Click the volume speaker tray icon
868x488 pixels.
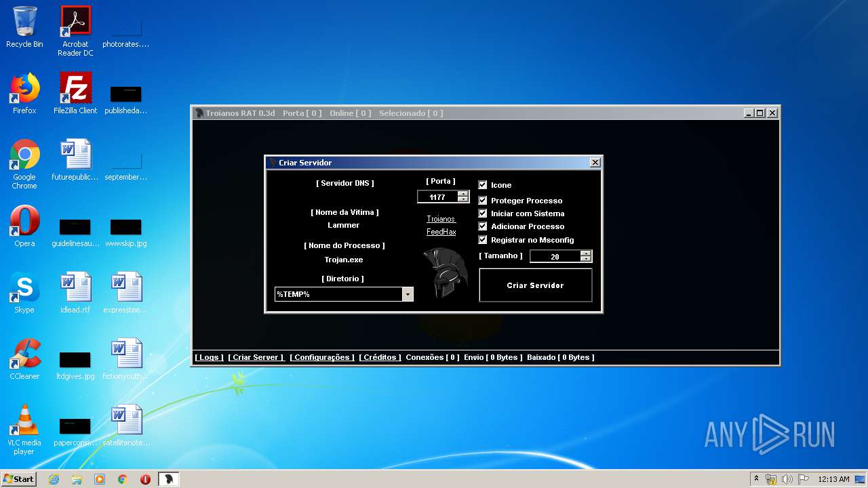point(787,479)
